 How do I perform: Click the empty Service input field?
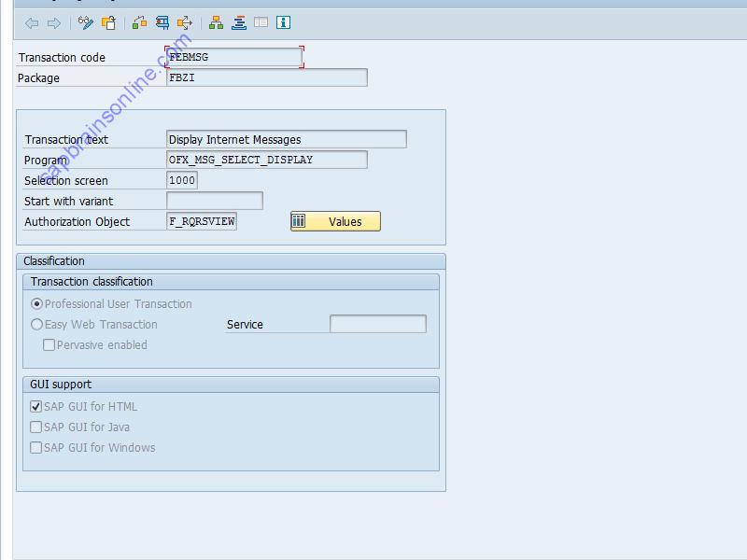click(378, 324)
